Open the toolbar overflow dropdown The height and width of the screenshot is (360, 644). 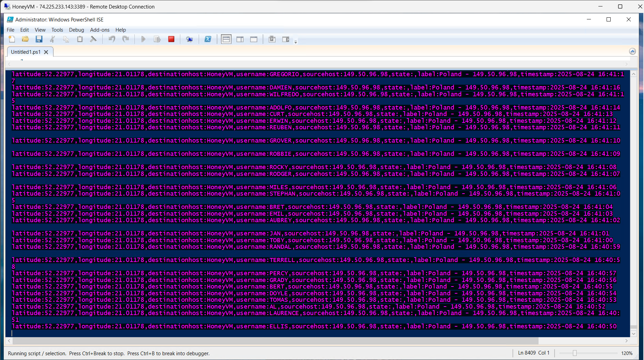pos(295,42)
